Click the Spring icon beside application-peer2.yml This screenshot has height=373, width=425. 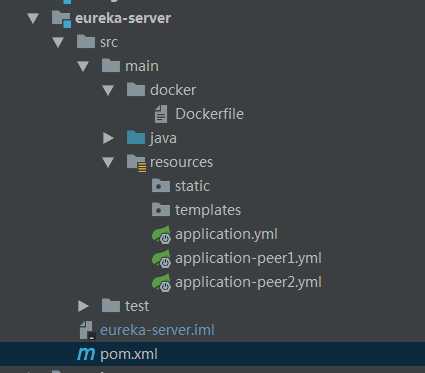(161, 283)
